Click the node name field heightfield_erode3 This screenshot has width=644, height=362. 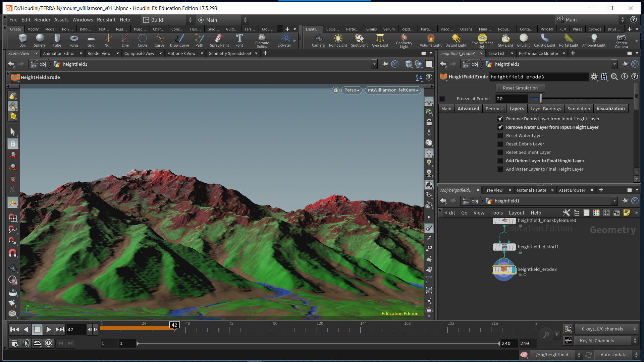click(x=539, y=77)
